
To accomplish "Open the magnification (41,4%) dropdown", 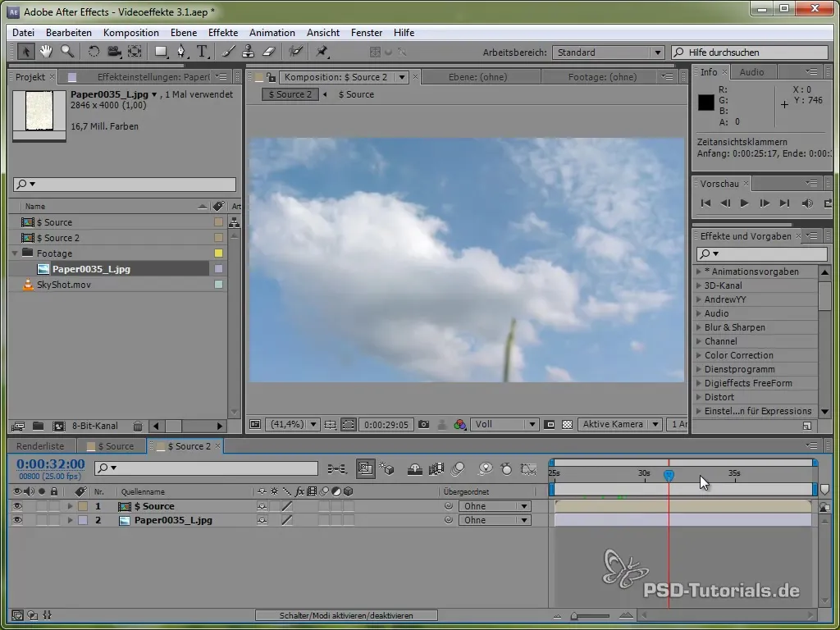I will pyautogui.click(x=293, y=425).
